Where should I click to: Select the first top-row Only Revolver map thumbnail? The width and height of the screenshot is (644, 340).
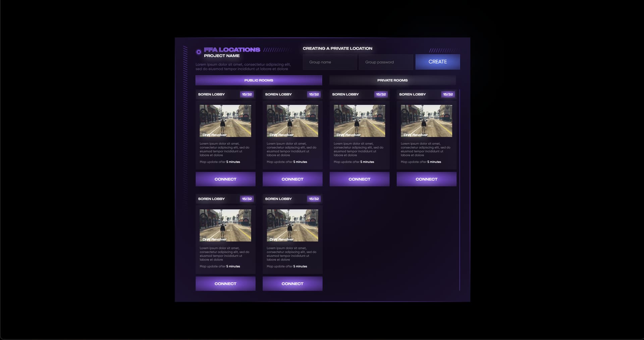[x=225, y=121]
